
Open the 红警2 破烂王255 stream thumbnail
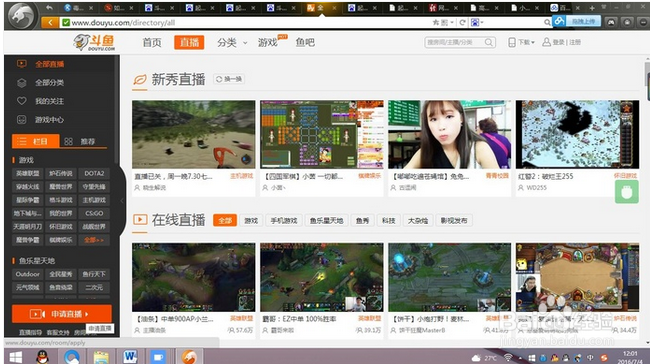coord(577,134)
